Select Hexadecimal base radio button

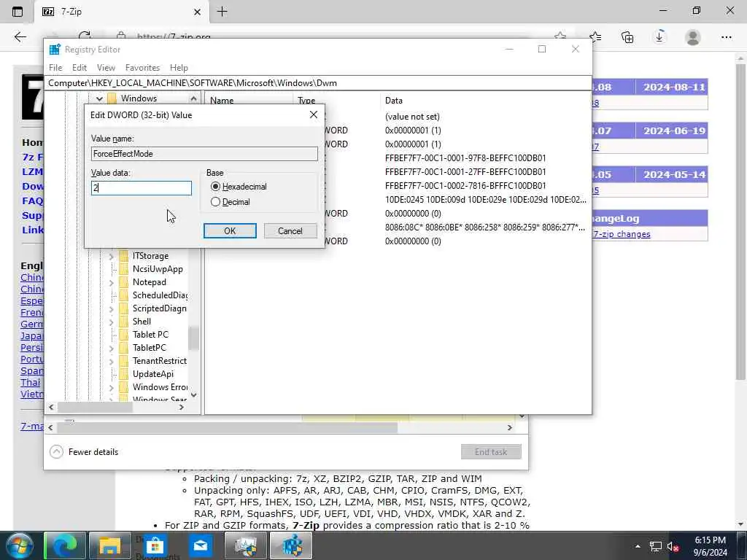[215, 187]
